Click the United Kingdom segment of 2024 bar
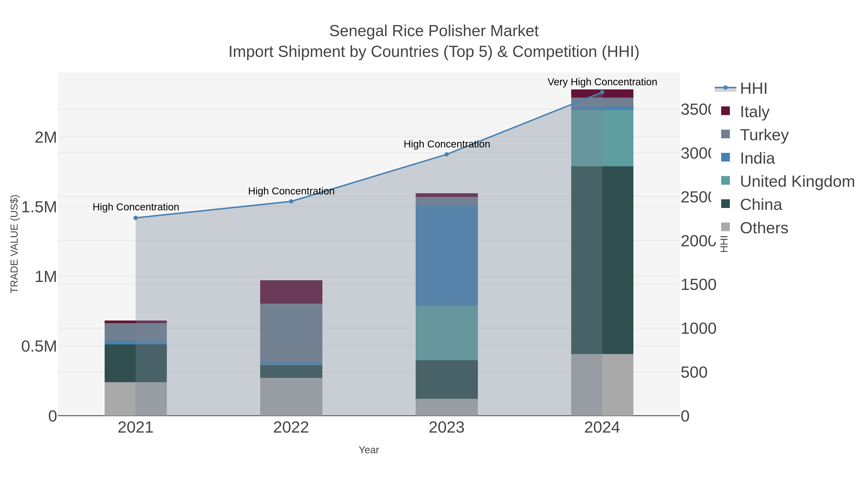 click(x=602, y=138)
